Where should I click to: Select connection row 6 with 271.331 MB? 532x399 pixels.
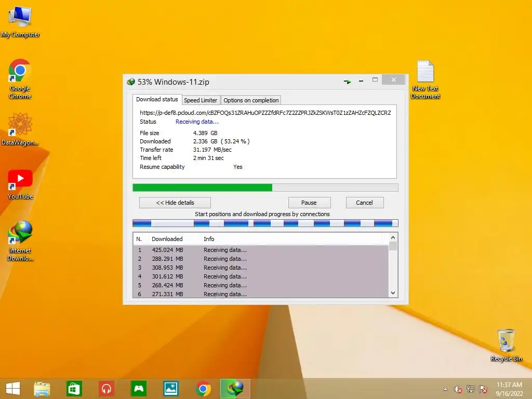[x=261, y=294]
